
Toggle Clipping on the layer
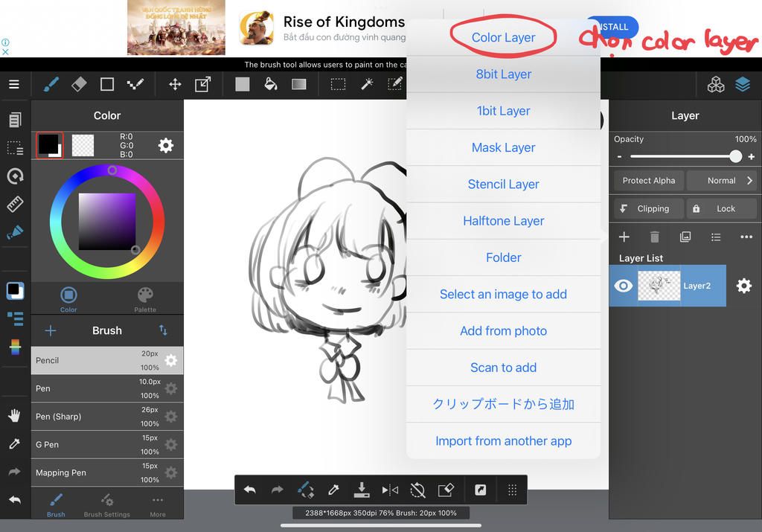pyautogui.click(x=649, y=208)
